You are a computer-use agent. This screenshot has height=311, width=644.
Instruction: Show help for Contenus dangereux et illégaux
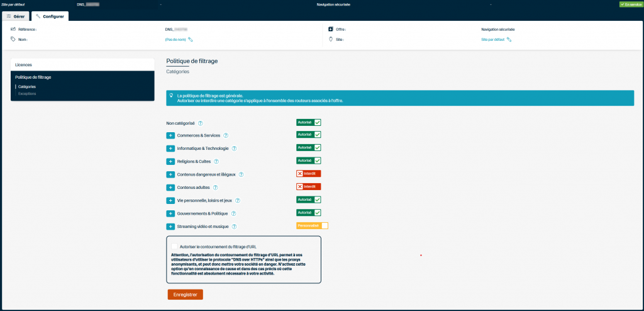coord(241,174)
